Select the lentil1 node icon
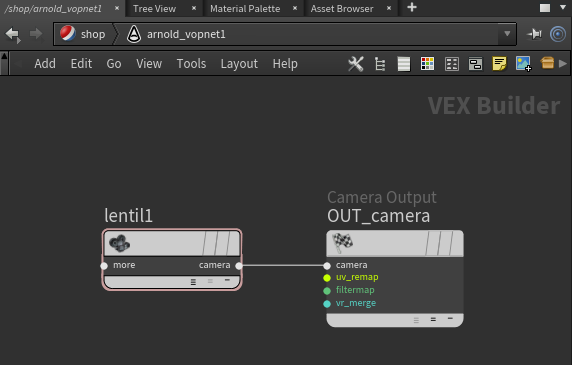Screen dimensions: 572x365 point(120,243)
